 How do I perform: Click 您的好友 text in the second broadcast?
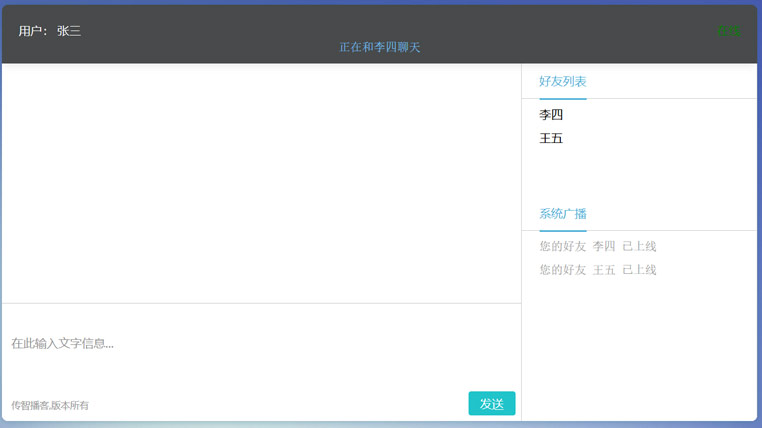coord(563,270)
